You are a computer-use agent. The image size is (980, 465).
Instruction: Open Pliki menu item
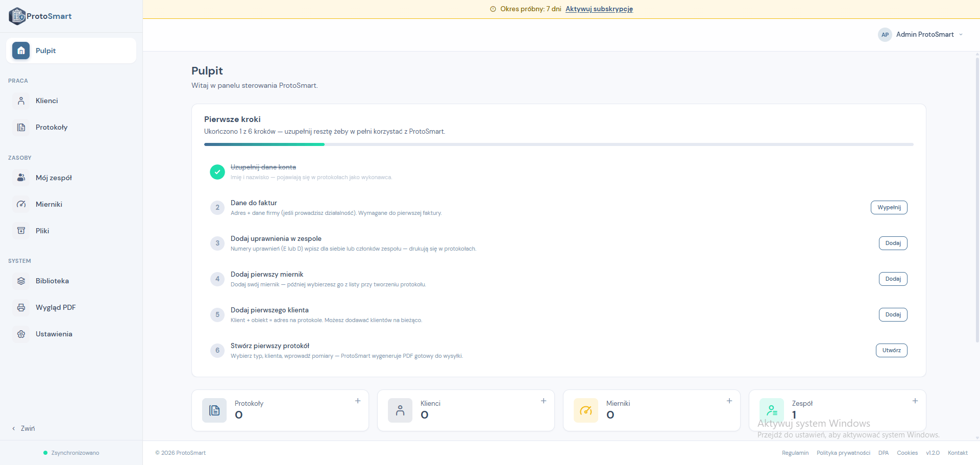point(71,231)
